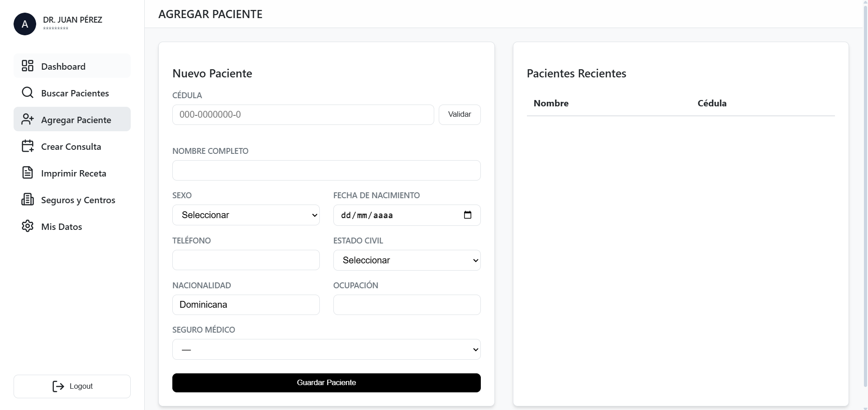
Task: Click the Buscar Pacientes magnifier icon
Action: [28, 93]
